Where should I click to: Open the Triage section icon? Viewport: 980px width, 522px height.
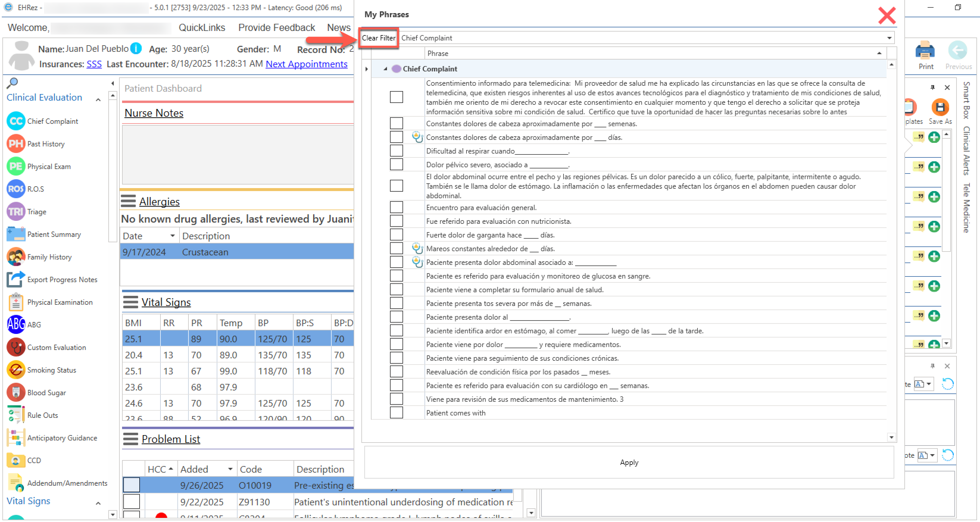[15, 211]
